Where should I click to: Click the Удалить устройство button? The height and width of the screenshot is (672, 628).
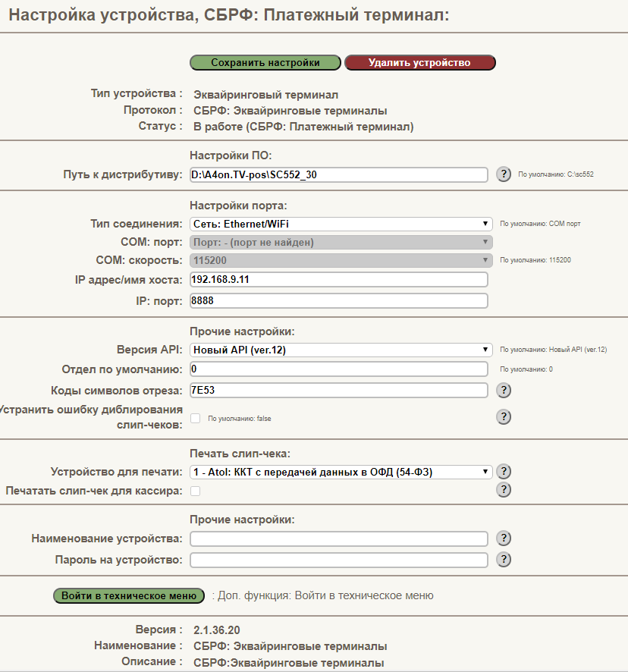pos(420,62)
